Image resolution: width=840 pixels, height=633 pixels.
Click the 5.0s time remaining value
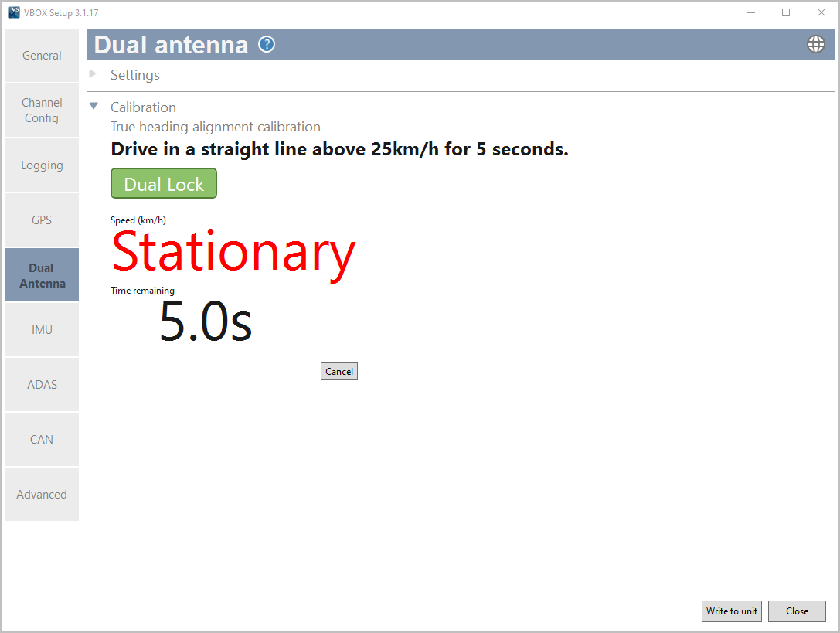click(x=206, y=322)
